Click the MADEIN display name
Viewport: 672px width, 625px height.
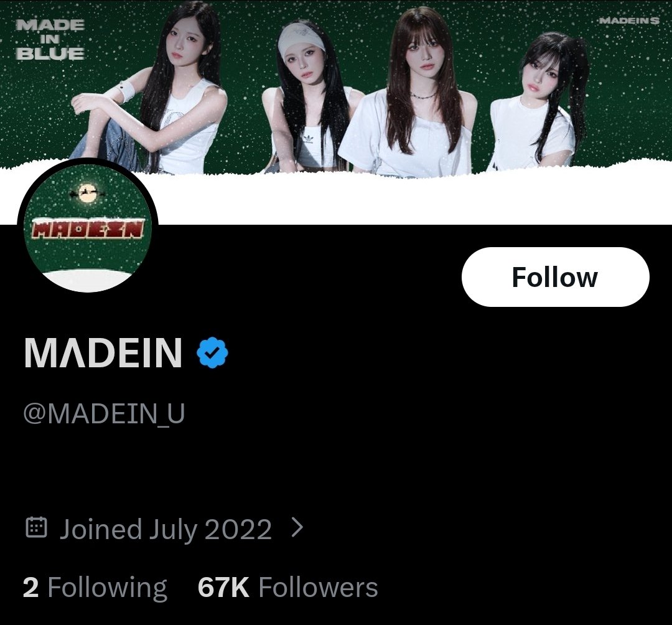click(103, 352)
